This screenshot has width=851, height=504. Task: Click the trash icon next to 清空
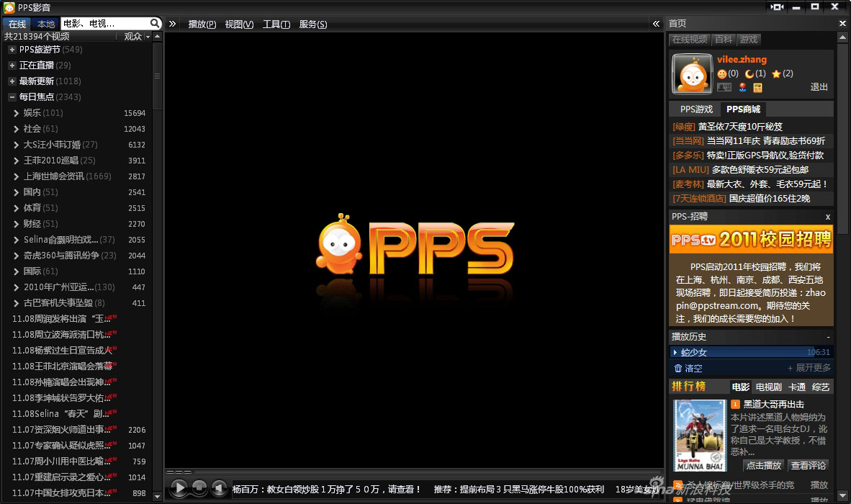(x=678, y=369)
